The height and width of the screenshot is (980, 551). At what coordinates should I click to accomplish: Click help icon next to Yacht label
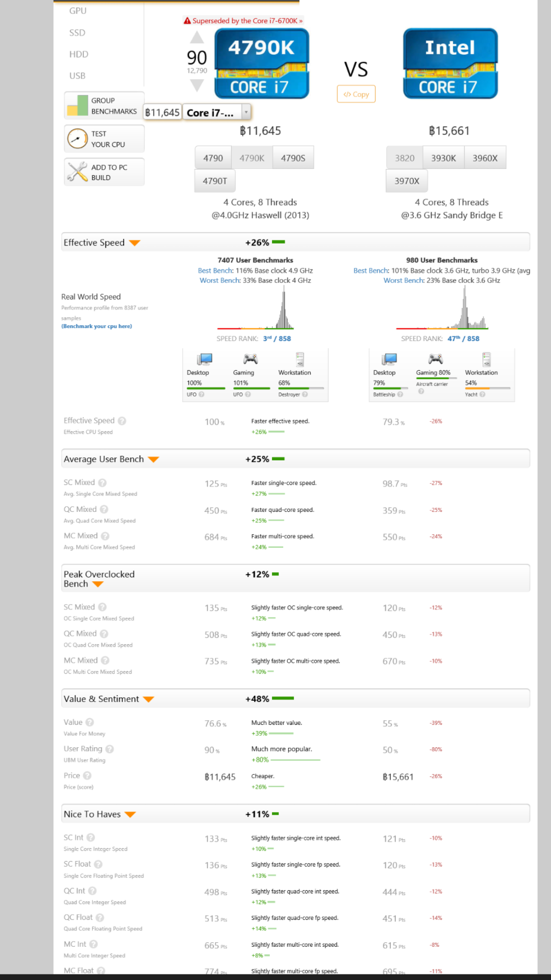(x=482, y=395)
